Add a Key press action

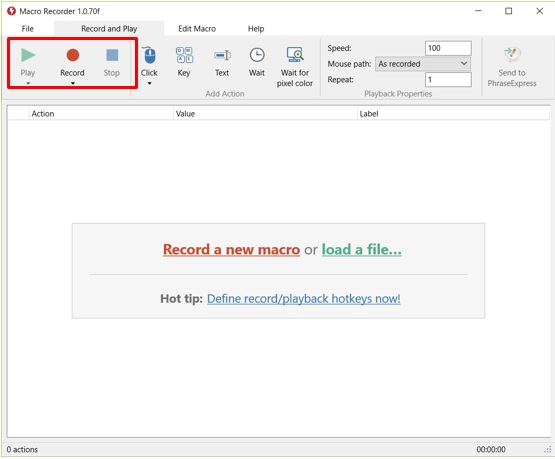(184, 62)
